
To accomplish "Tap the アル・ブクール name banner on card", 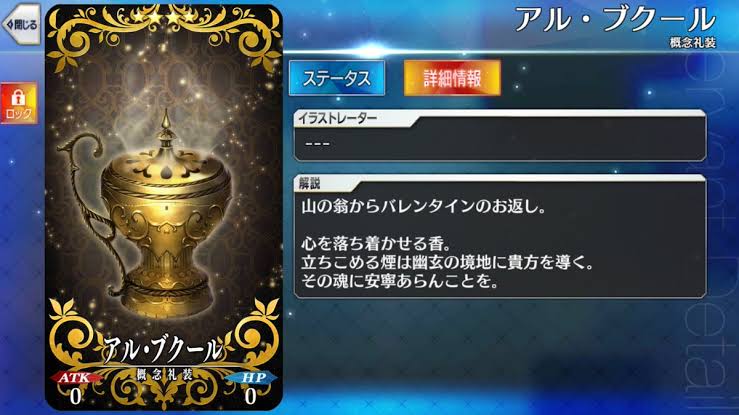I will [x=163, y=350].
